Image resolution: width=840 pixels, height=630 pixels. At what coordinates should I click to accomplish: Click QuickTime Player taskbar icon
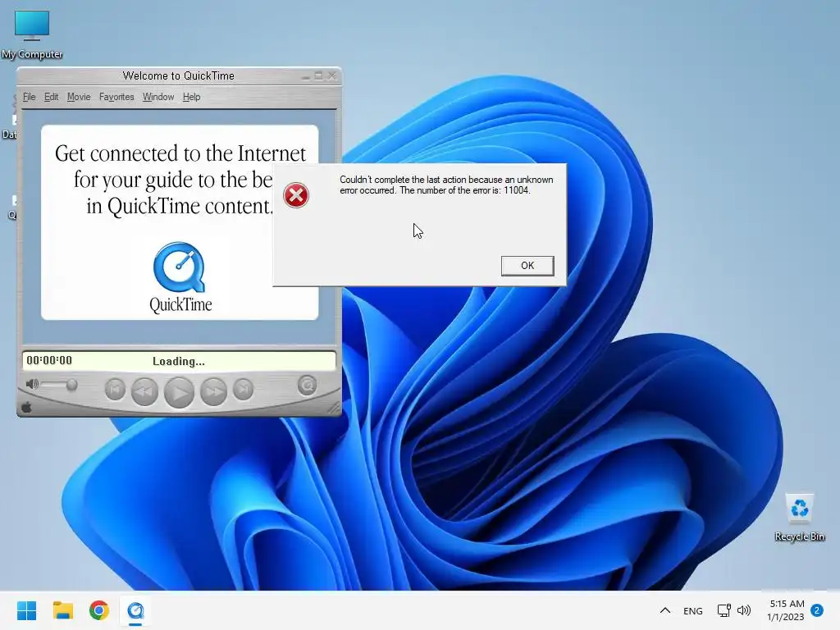click(x=135, y=610)
